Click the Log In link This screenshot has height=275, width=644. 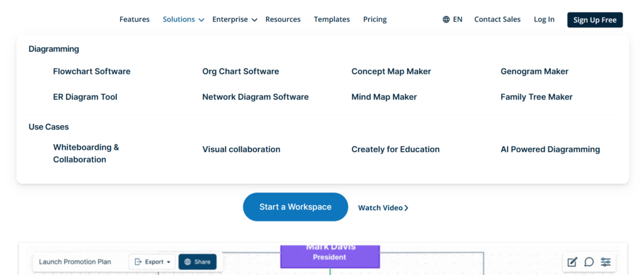coord(544,20)
